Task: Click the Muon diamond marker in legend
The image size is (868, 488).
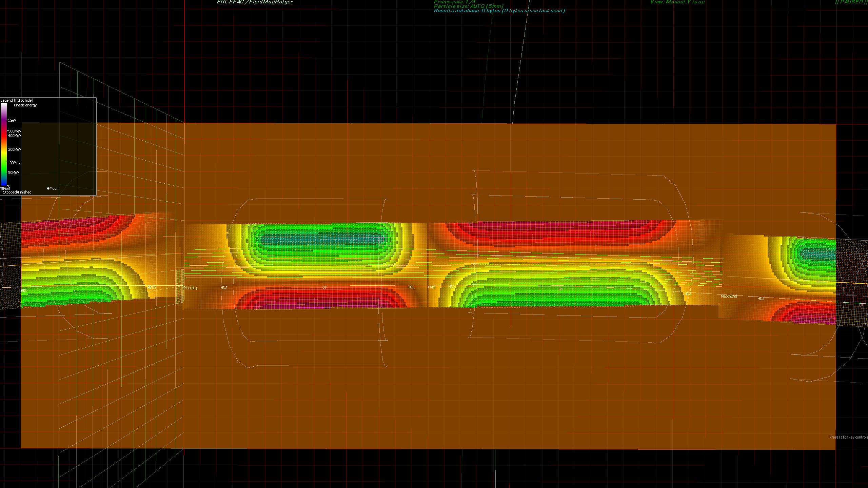Action: tap(48, 188)
